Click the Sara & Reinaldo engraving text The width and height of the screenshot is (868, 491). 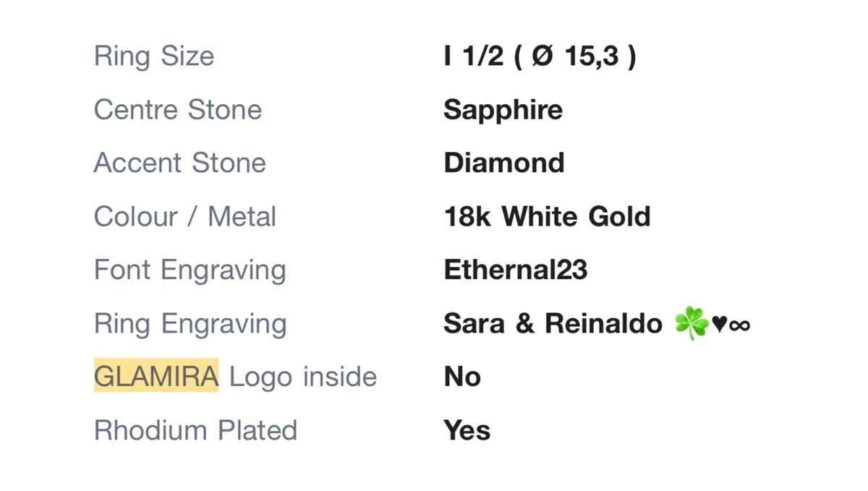[x=553, y=323]
